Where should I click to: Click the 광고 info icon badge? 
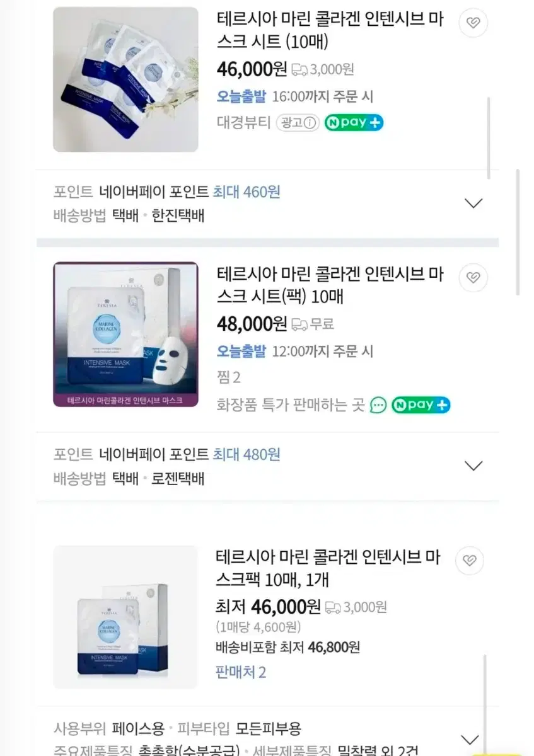(x=298, y=123)
